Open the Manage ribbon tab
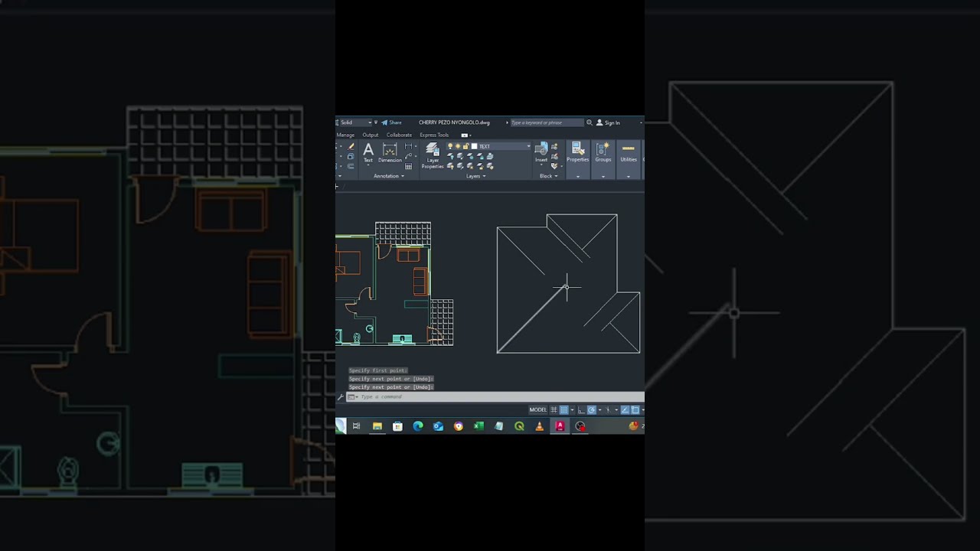The image size is (980, 551). tap(345, 135)
